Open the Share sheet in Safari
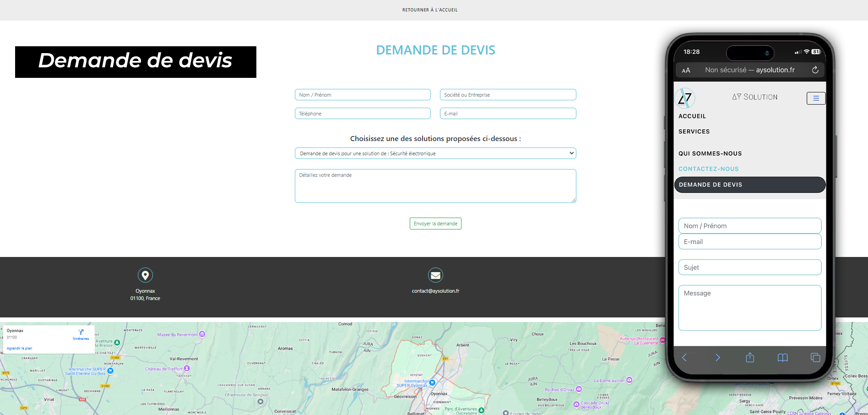This screenshot has height=415, width=868. pos(750,358)
